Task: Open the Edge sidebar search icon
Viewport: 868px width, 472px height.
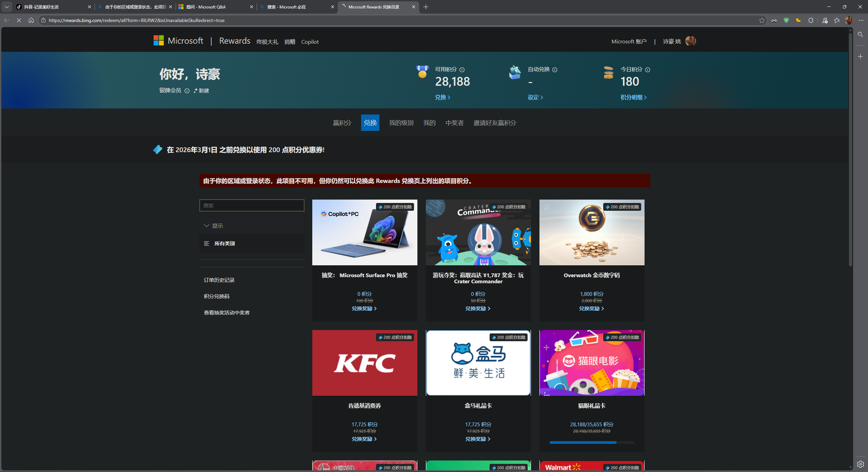Action: coord(860,35)
